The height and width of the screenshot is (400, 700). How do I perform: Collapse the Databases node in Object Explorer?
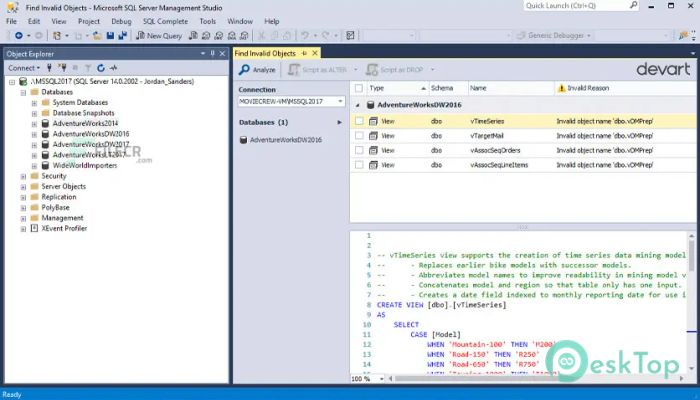tap(23, 92)
